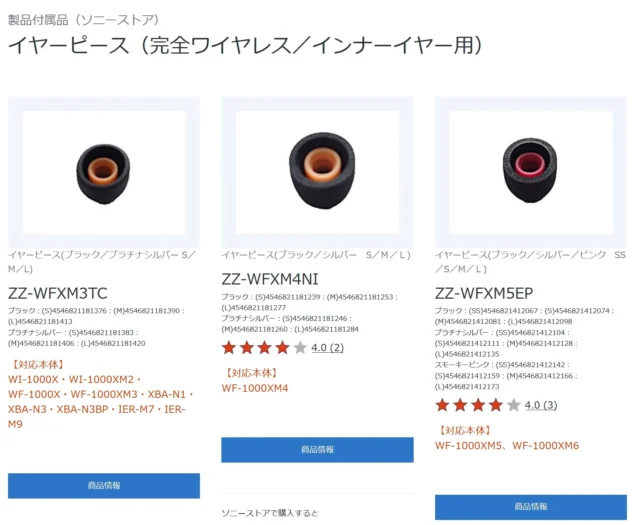Click the 商品情報 button under ZZ-WFXM5EP
Screen dimensions: 640x525
531,507
